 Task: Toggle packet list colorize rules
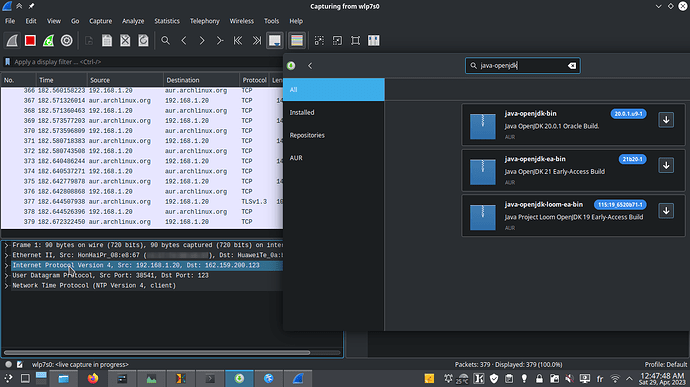click(x=297, y=41)
